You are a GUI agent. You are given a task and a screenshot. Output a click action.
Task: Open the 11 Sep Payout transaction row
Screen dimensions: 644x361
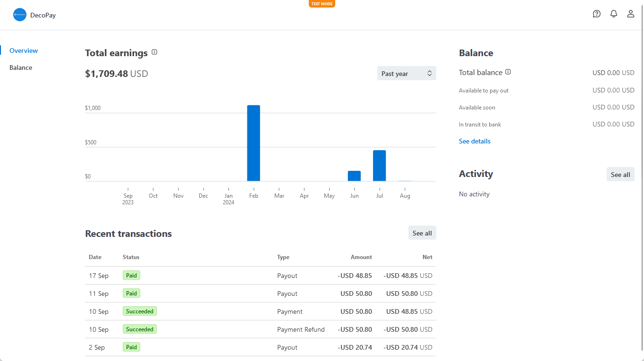pyautogui.click(x=260, y=293)
